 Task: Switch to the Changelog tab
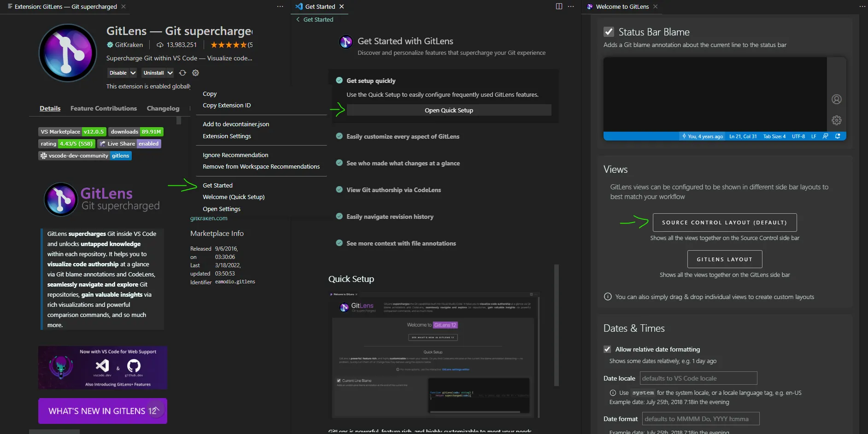163,108
